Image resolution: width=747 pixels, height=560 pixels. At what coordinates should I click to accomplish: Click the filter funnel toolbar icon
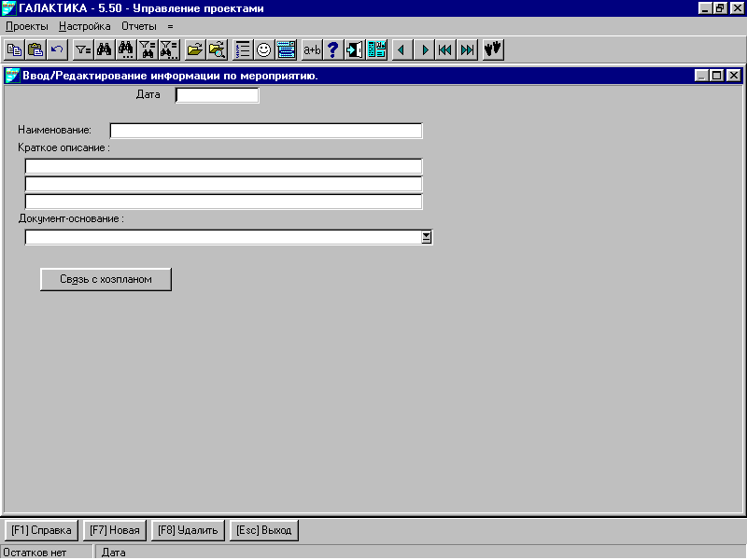[x=83, y=49]
